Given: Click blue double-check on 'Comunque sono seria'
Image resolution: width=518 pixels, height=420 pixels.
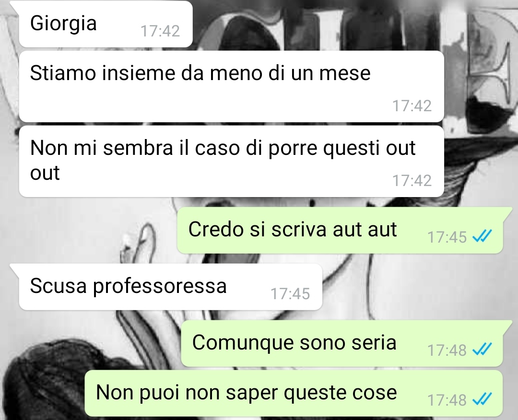Looking at the screenshot, I should [483, 349].
